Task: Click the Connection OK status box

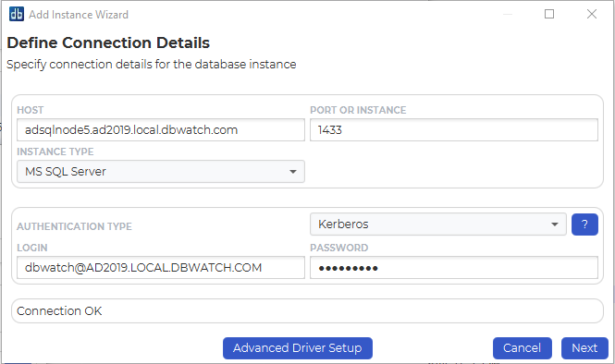Action: click(307, 311)
